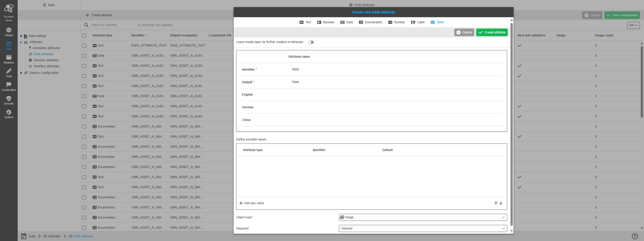Check the FAKE_ATTRIBUTE_TEXT row checkbox
This screenshot has height=241, width=644.
(84, 46)
